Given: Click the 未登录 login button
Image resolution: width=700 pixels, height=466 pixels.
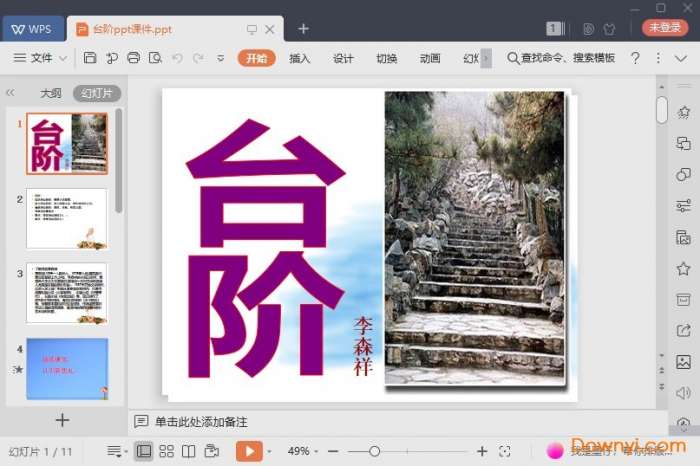Looking at the screenshot, I should coord(665,28).
